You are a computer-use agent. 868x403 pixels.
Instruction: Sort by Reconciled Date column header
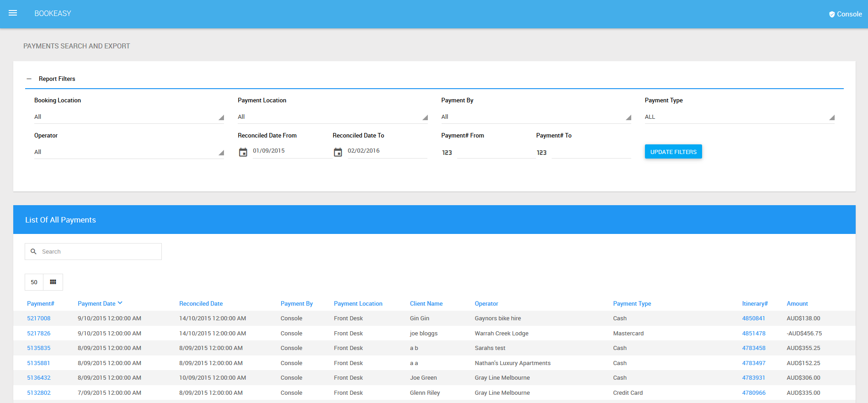coord(201,303)
